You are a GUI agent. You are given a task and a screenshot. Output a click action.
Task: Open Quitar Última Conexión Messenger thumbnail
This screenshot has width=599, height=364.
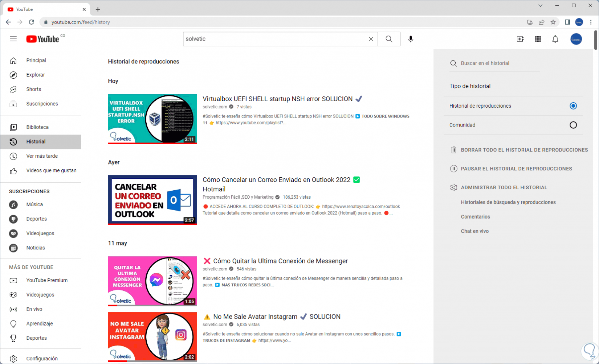(x=152, y=281)
